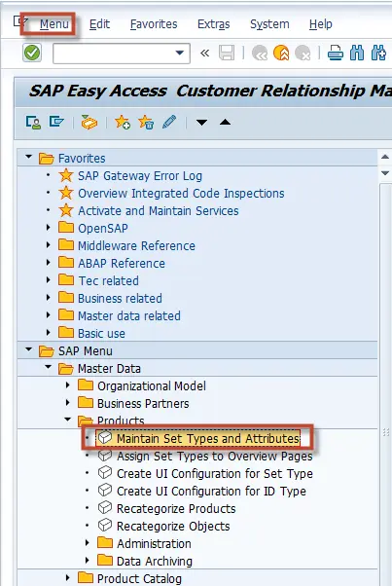Expand the OpenSAP folder arrow
392x586 pixels.
(49, 227)
